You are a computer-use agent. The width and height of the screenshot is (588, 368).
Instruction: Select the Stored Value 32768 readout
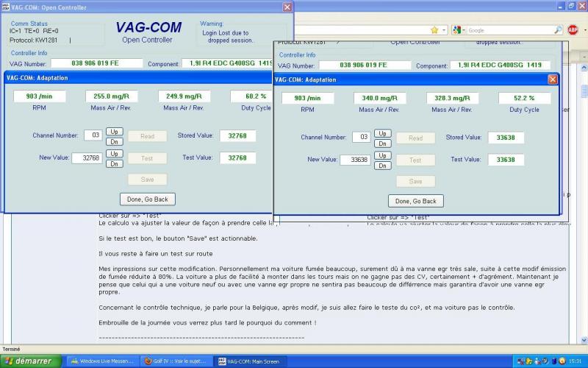[237, 136]
